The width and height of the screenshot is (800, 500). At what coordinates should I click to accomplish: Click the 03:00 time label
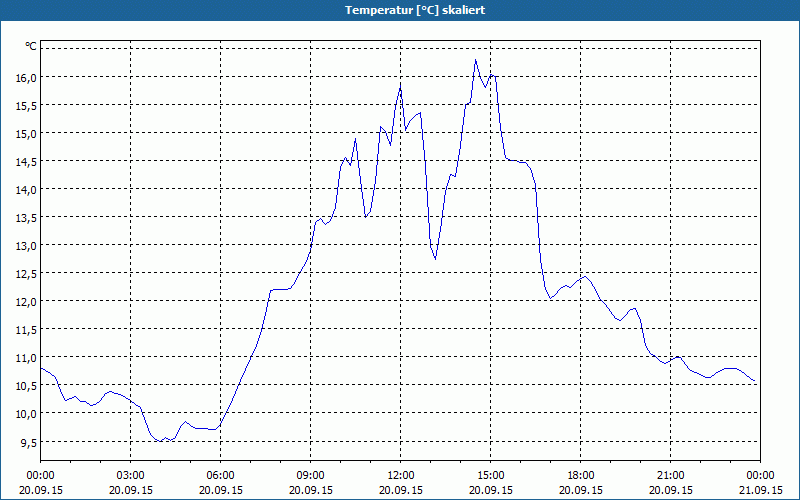(x=131, y=476)
